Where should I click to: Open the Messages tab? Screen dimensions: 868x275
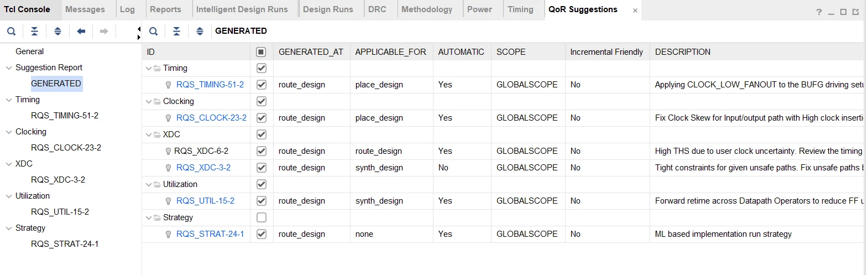[85, 9]
